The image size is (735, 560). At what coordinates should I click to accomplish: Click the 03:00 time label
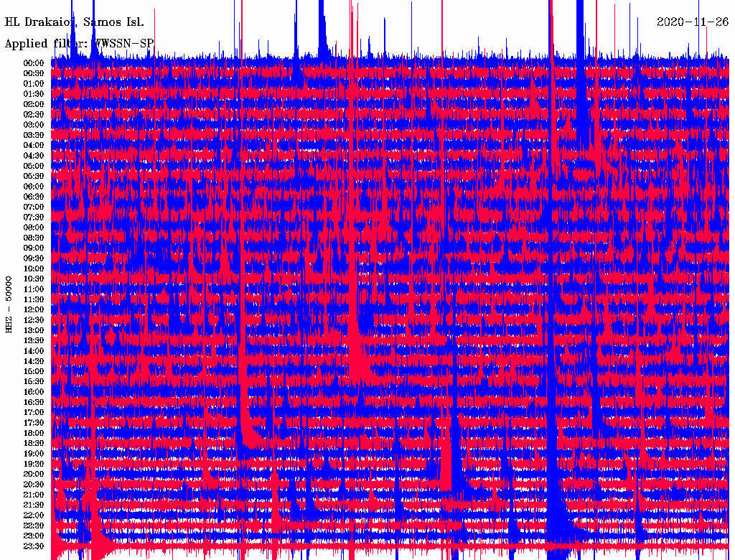34,125
